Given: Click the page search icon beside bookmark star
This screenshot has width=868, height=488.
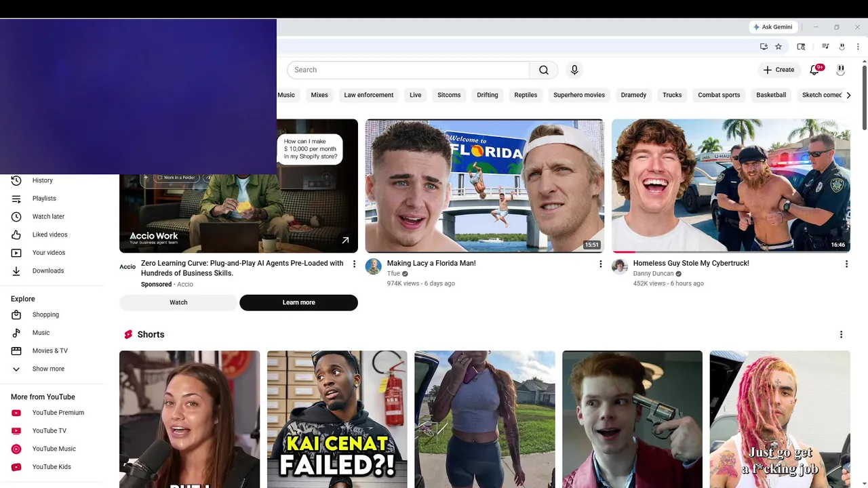Looking at the screenshot, I should [801, 47].
